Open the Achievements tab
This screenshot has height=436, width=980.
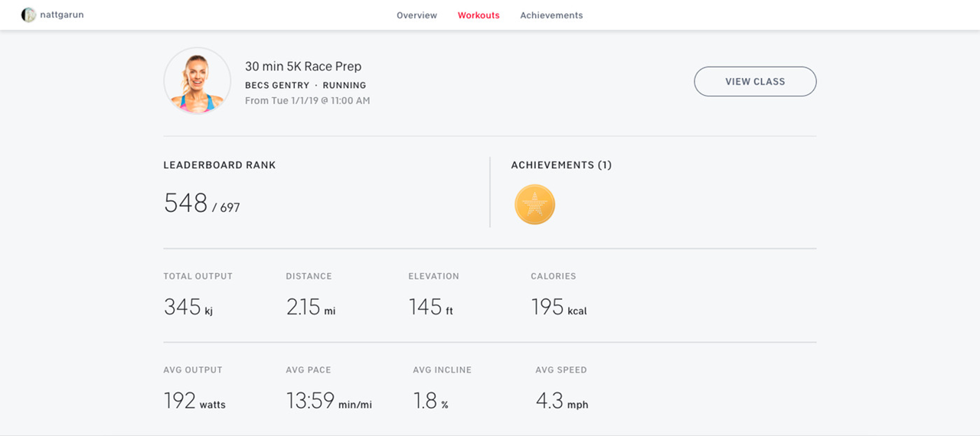(x=551, y=15)
